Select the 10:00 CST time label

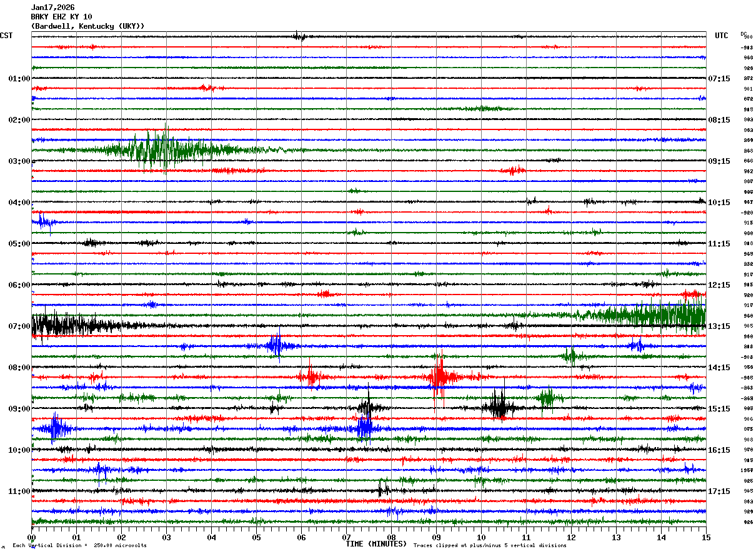[x=19, y=450]
